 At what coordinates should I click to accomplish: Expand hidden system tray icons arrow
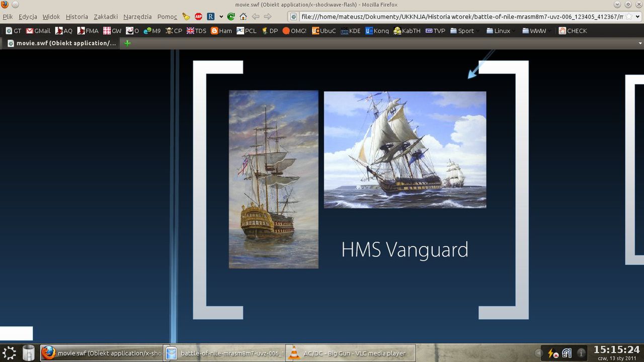coord(539,353)
